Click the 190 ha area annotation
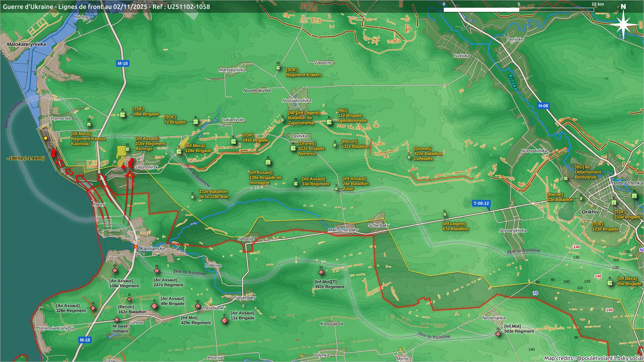This screenshot has width=644, height=362. click(x=25, y=158)
